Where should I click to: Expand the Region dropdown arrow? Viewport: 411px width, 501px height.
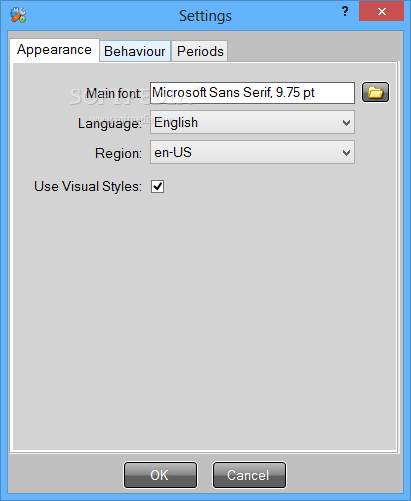[346, 153]
